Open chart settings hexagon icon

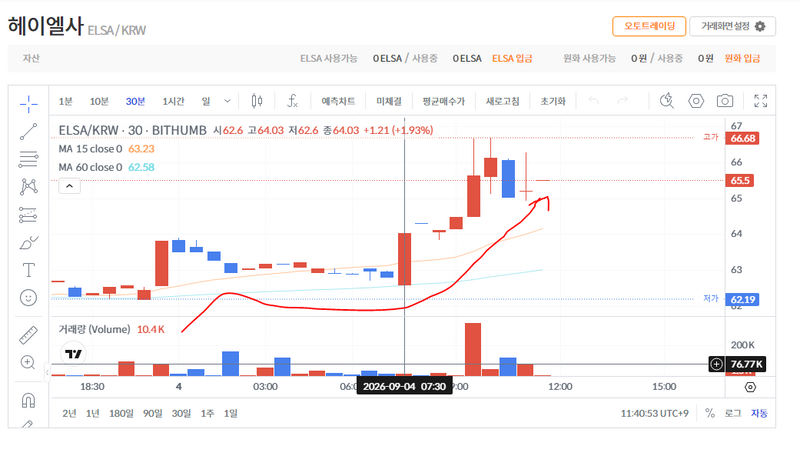click(696, 101)
